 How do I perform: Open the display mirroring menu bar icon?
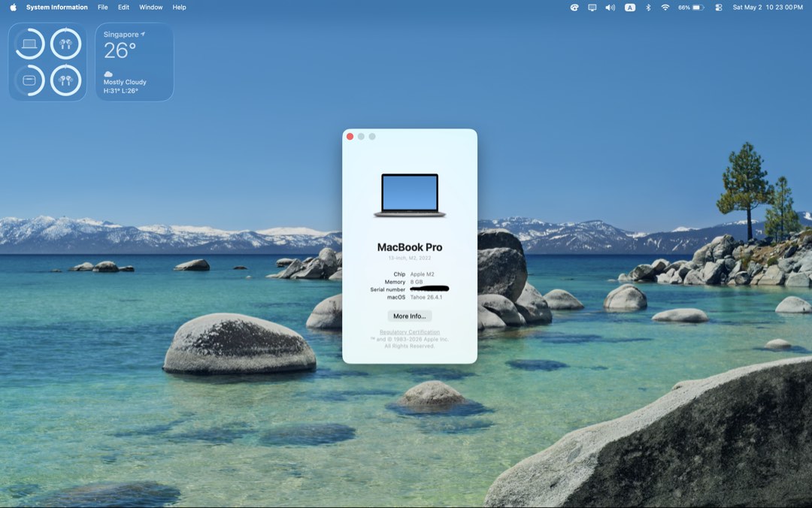pyautogui.click(x=592, y=8)
